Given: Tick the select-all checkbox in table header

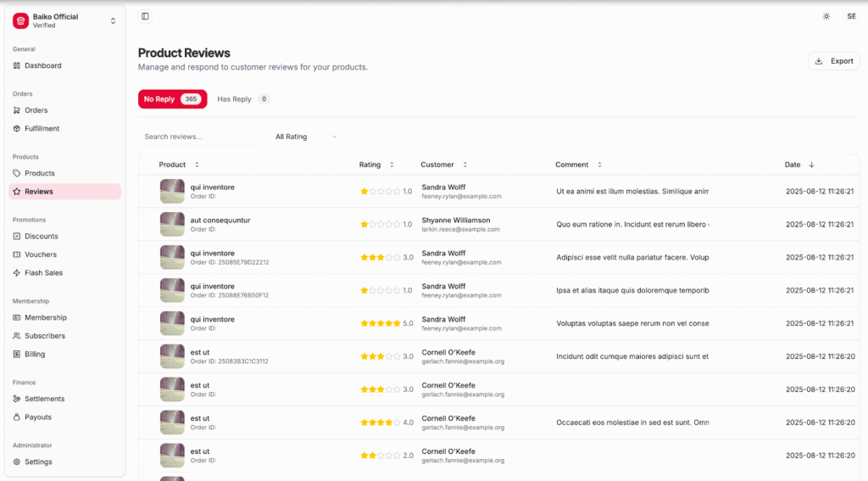Looking at the screenshot, I should 147,165.
